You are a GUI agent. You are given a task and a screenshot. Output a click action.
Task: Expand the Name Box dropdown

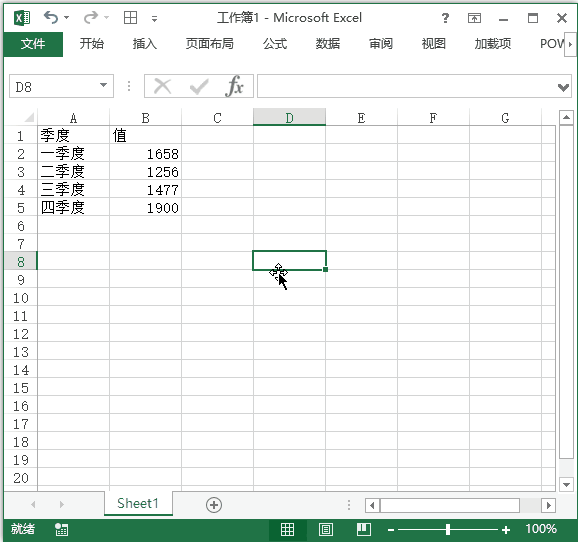click(x=104, y=86)
